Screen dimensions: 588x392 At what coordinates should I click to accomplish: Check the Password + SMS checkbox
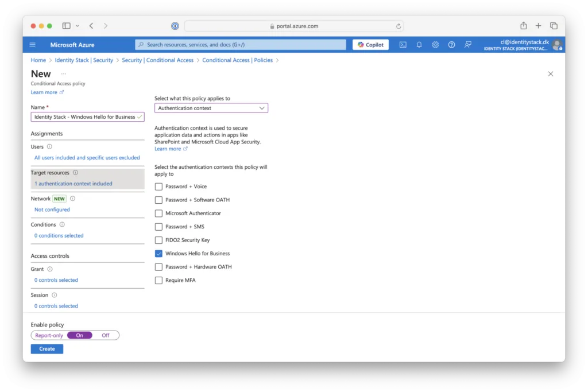[x=158, y=227]
